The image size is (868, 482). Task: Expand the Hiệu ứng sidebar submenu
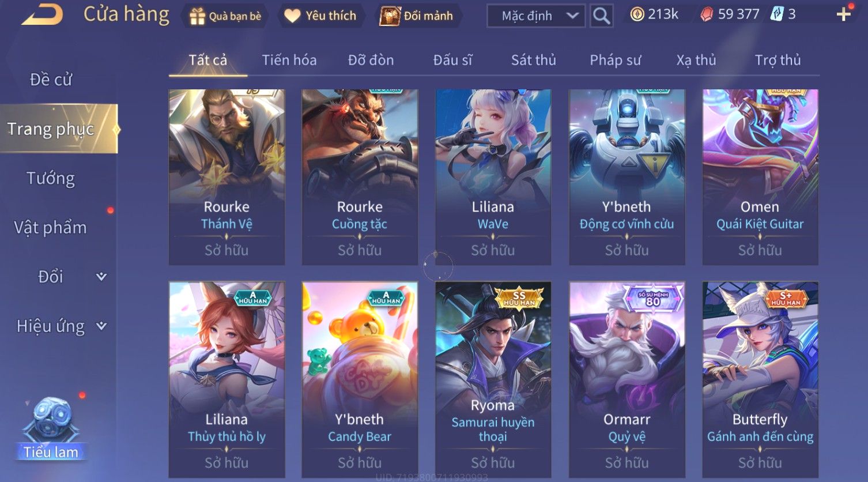click(101, 326)
